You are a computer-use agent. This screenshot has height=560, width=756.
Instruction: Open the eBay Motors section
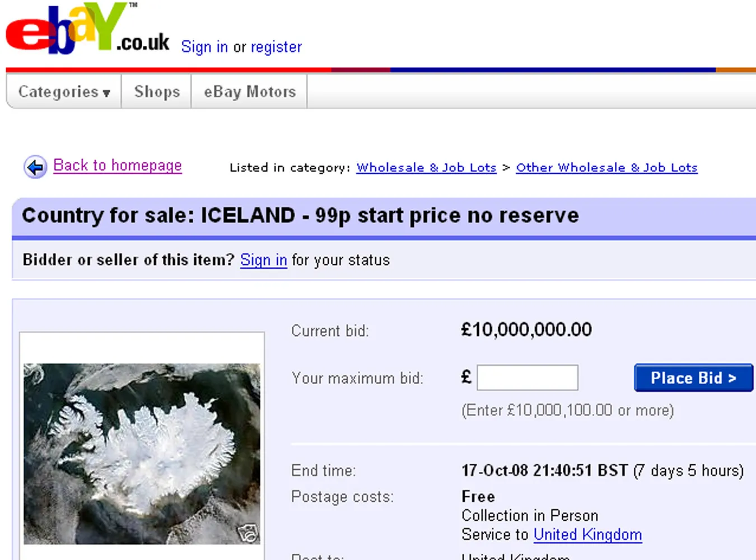249,91
